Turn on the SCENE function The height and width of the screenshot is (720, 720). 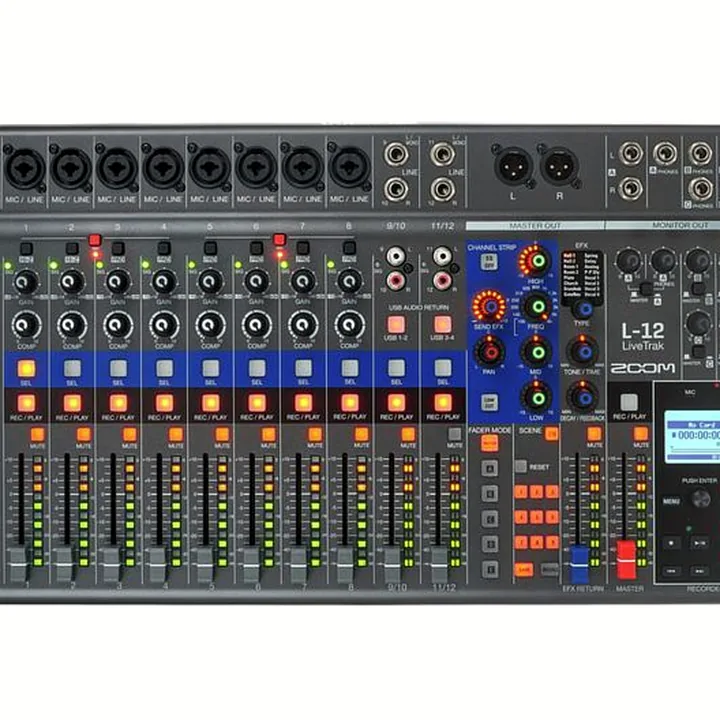click(551, 434)
